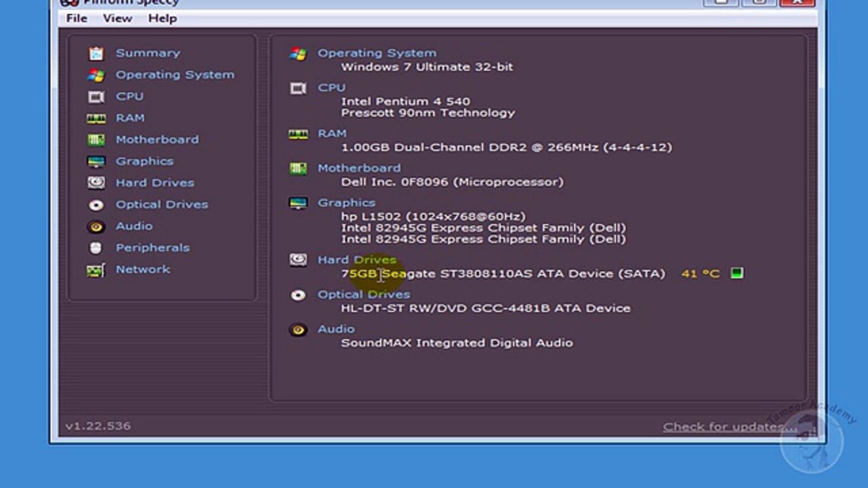This screenshot has height=488, width=868.
Task: Click the 41 °C temperature reading
Action: point(701,274)
